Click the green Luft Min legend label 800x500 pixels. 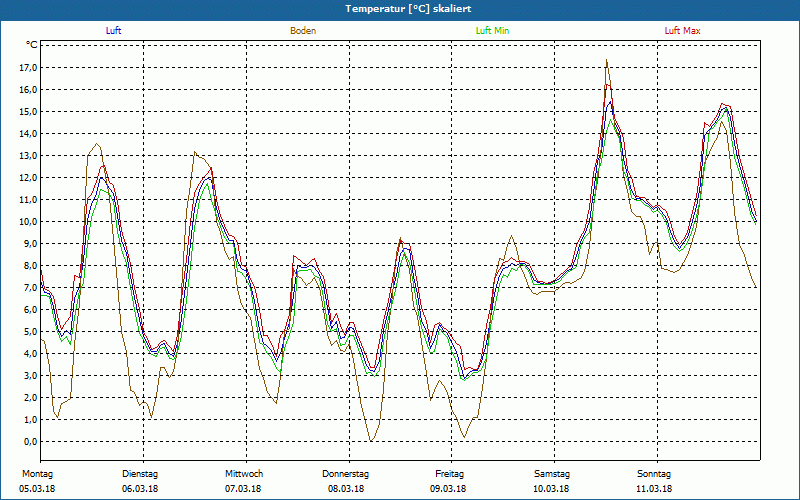tap(492, 31)
